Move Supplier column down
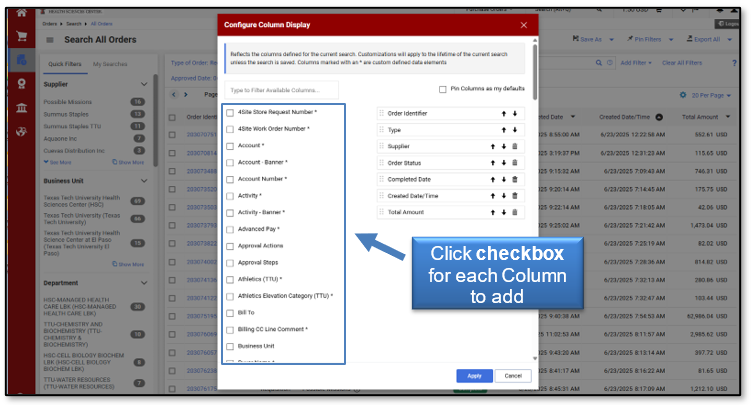 click(x=504, y=146)
